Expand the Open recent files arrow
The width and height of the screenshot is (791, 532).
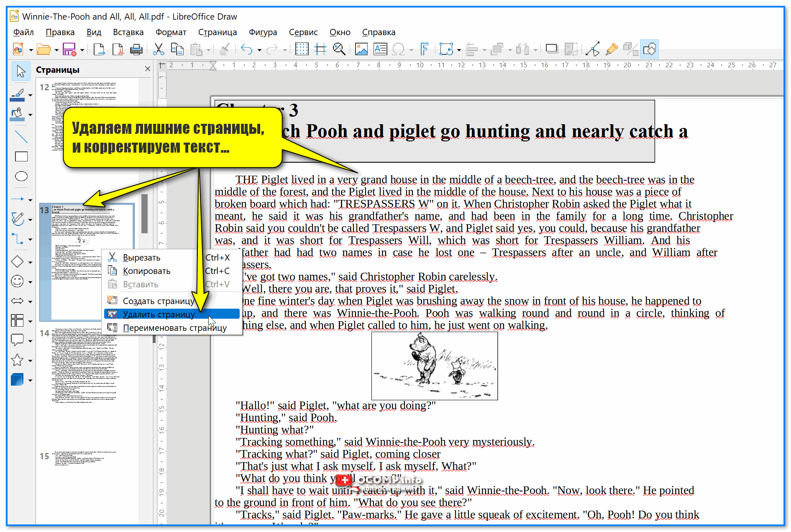click(x=56, y=50)
